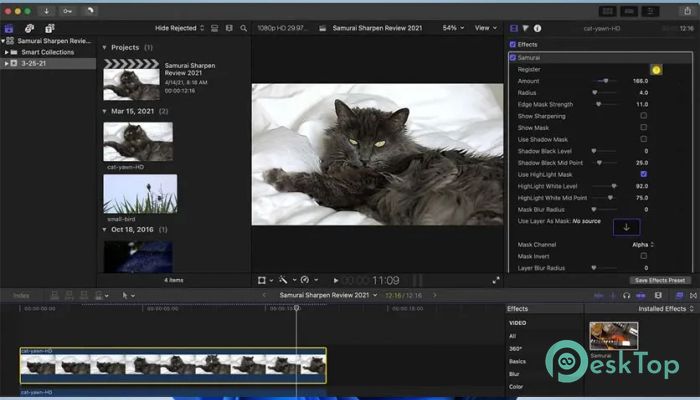Screen dimensions: 700x400
Task: Open the timeline Index button
Action: [21, 296]
